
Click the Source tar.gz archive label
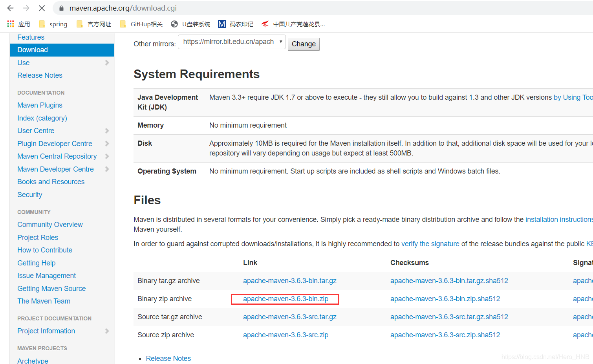pyautogui.click(x=170, y=317)
